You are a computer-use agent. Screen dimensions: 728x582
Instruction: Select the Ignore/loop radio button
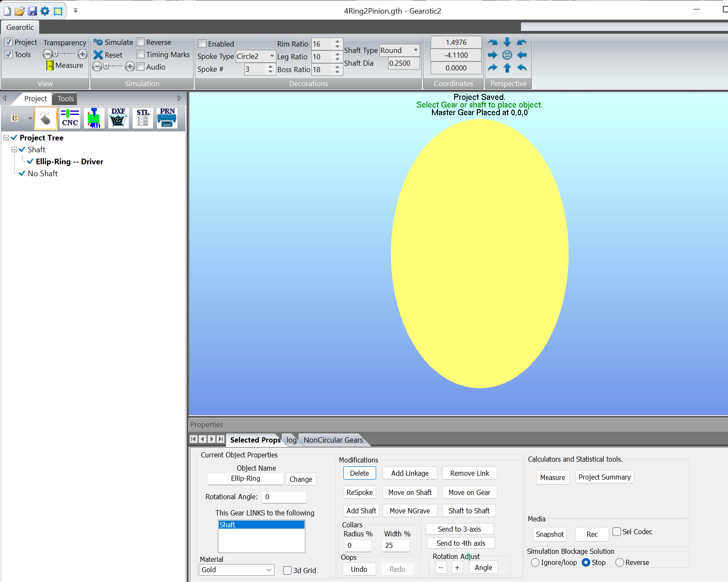click(x=535, y=562)
